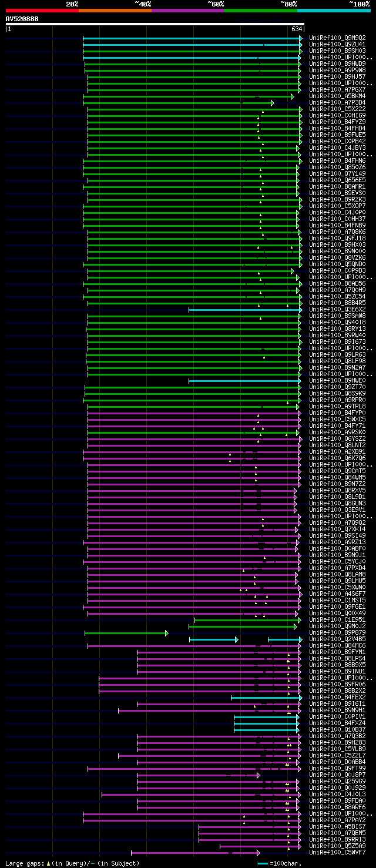Select alignment label UniRef100_D0ABF0

[337, 549]
